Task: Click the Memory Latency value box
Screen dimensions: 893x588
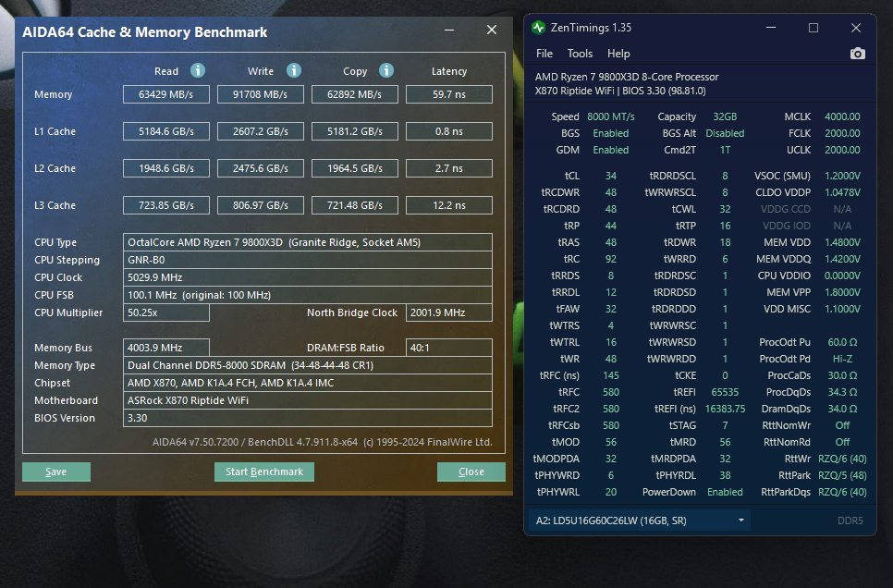Action: [448, 94]
